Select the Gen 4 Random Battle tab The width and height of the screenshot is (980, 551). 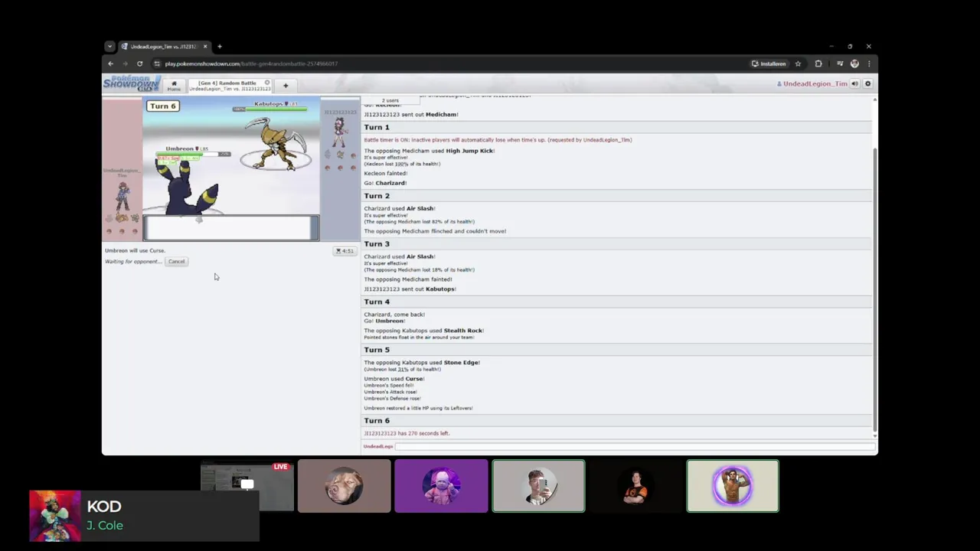(230, 85)
